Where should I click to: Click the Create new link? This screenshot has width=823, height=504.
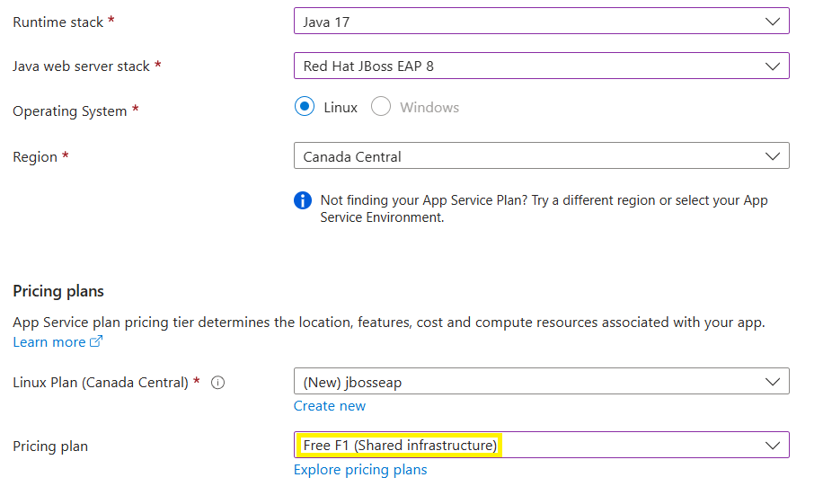[x=330, y=406]
